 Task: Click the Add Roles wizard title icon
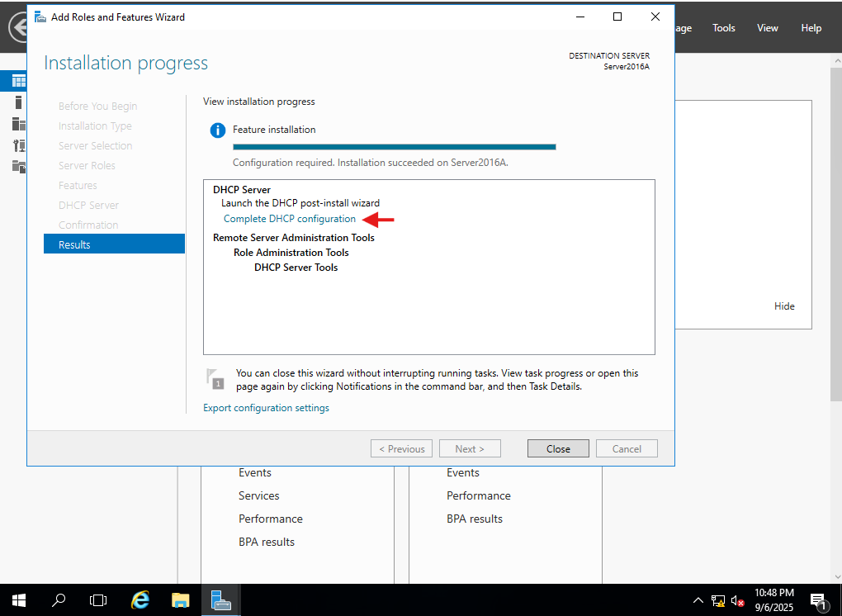point(40,17)
